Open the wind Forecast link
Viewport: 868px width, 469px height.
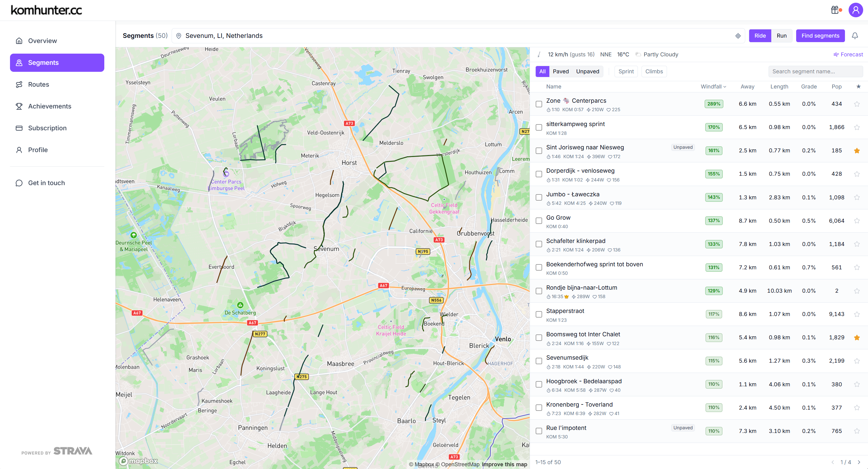tap(848, 55)
